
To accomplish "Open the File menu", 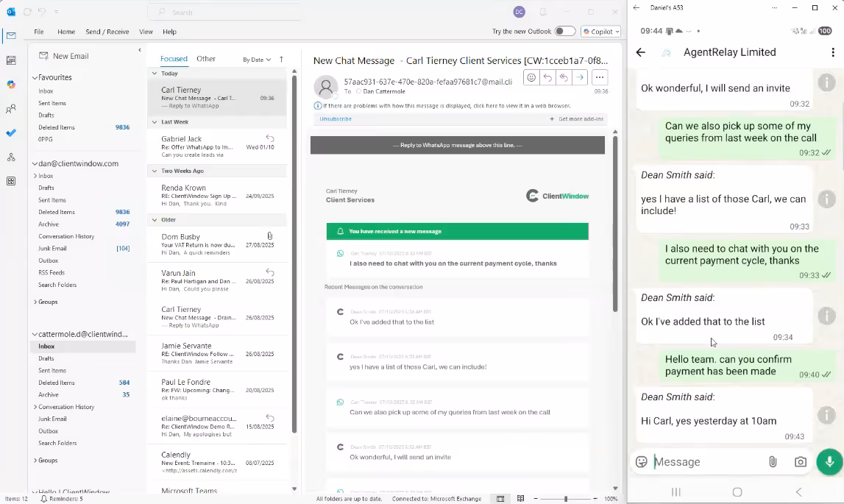I will (39, 32).
